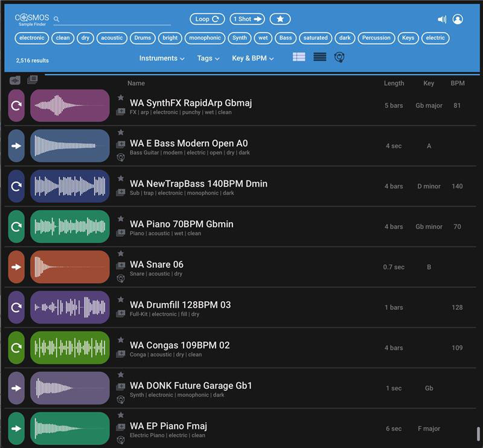Sort samples by the BPM column header
Viewport: 483px width, 448px height.
pyautogui.click(x=458, y=83)
